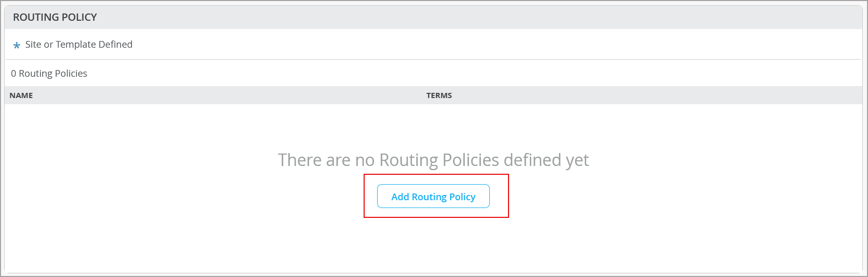Click the word POLICY in the section title
The width and height of the screenshot is (868, 277).
point(79,17)
